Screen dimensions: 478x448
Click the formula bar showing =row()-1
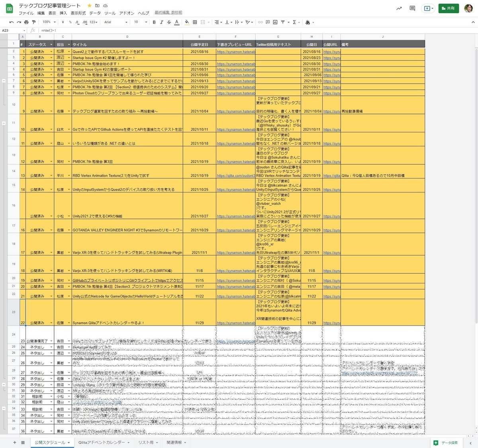(255, 30)
